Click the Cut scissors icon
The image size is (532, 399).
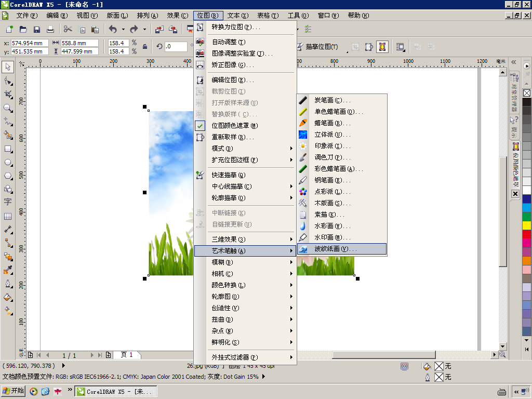(68, 30)
